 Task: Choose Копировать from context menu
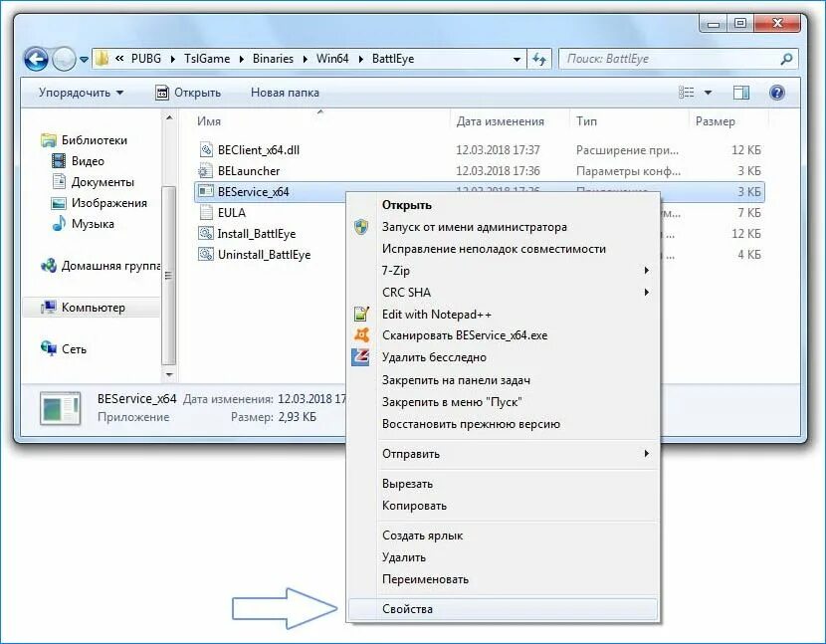tap(503, 506)
